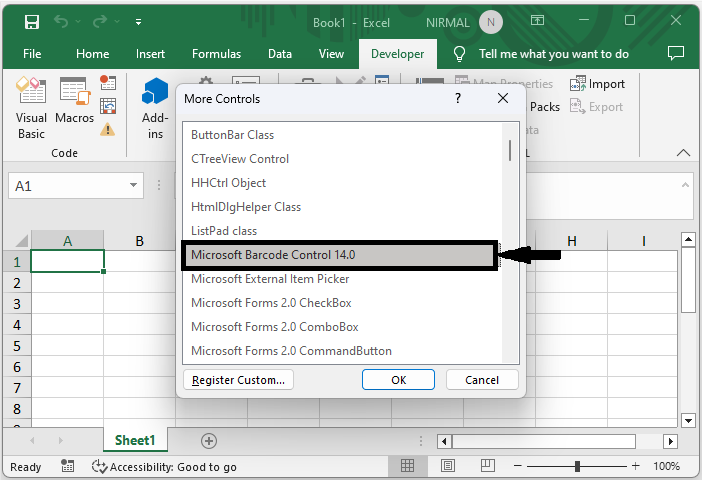
Task: Switch to the Home tab
Action: click(93, 54)
